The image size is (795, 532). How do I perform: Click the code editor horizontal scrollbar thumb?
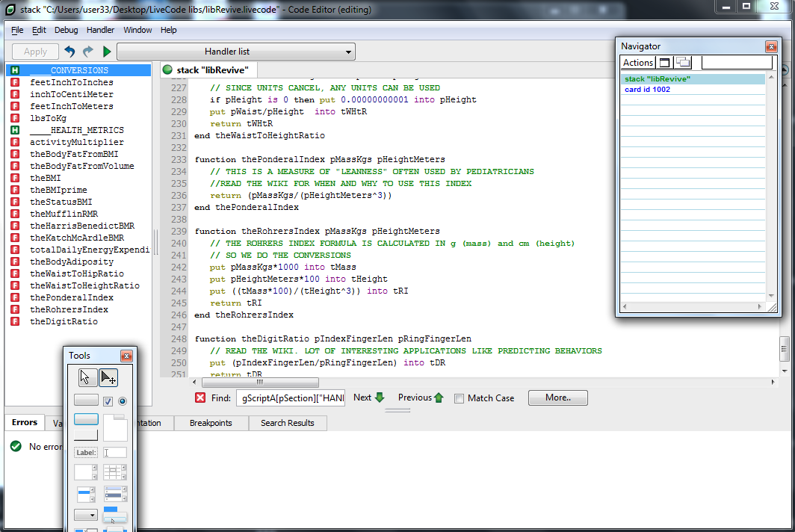[260, 383]
